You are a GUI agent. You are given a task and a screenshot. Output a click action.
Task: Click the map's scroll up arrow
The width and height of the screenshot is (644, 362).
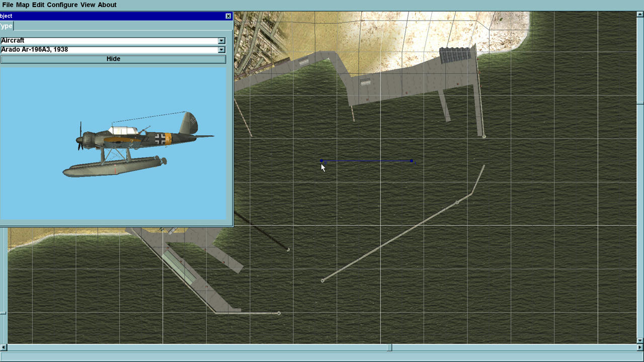(640, 15)
